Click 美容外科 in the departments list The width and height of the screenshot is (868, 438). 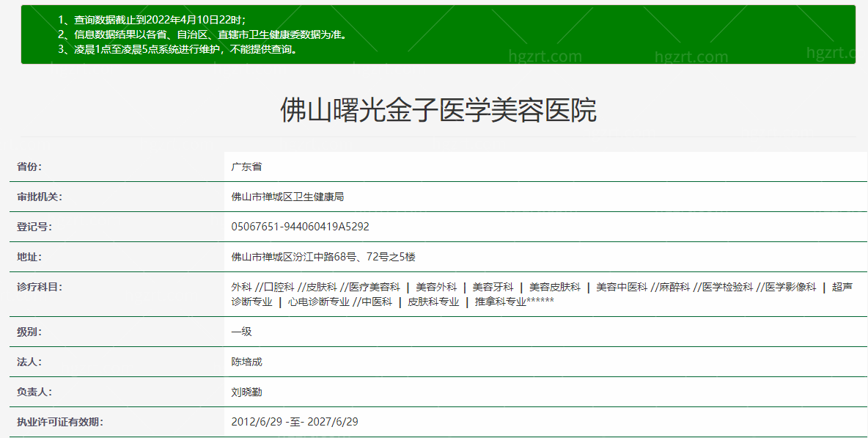436,287
